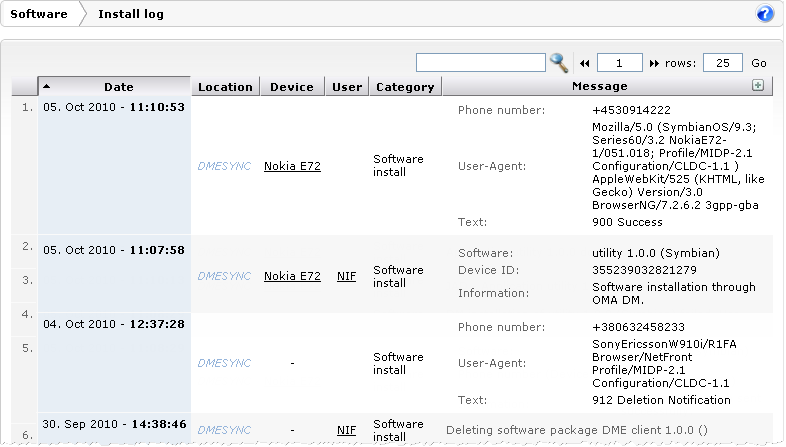The image size is (786, 447).
Task: Go to next page arrow
Action: tap(655, 63)
